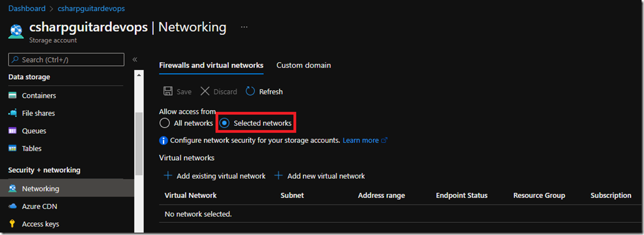Click the Tables icon in sidebar
Image resolution: width=644 pixels, height=235 pixels.
(x=13, y=149)
